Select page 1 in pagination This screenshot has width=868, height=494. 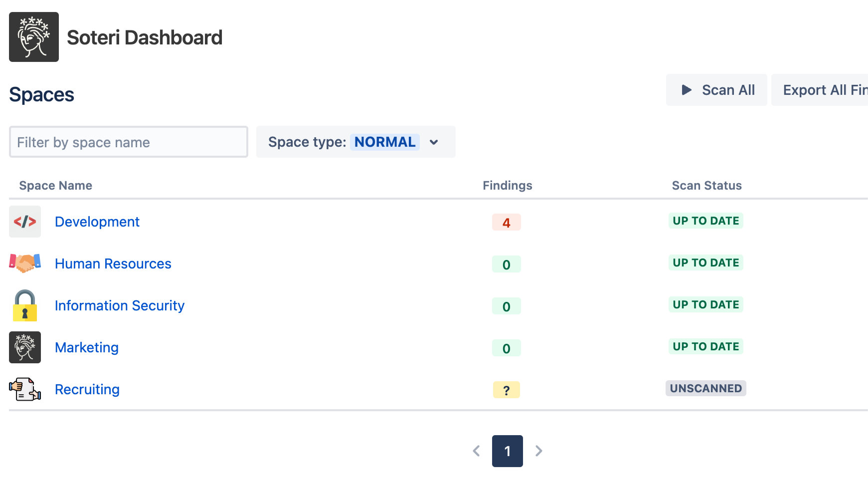pos(507,451)
